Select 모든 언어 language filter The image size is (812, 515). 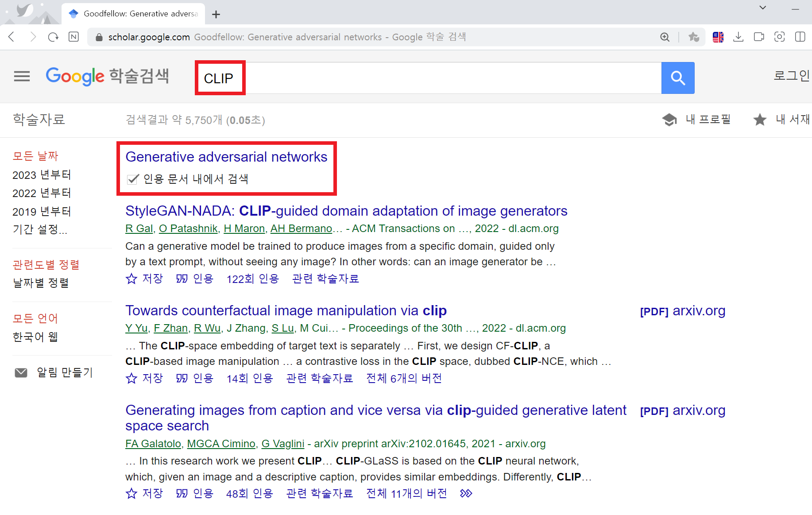pyautogui.click(x=35, y=318)
